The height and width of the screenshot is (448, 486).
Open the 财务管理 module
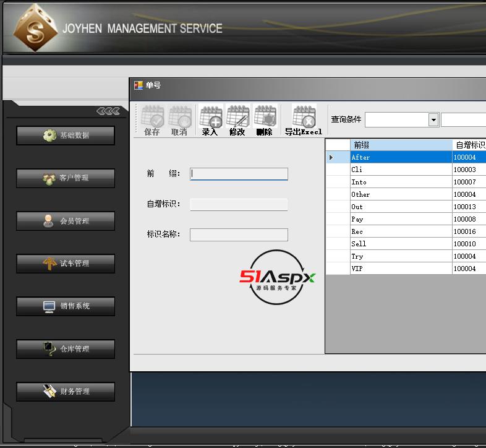coord(66,392)
